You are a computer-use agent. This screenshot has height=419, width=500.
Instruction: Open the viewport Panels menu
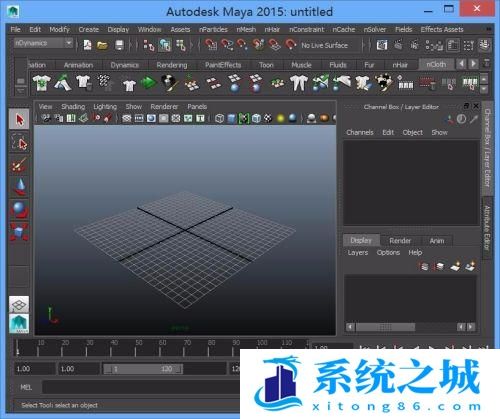click(x=197, y=106)
